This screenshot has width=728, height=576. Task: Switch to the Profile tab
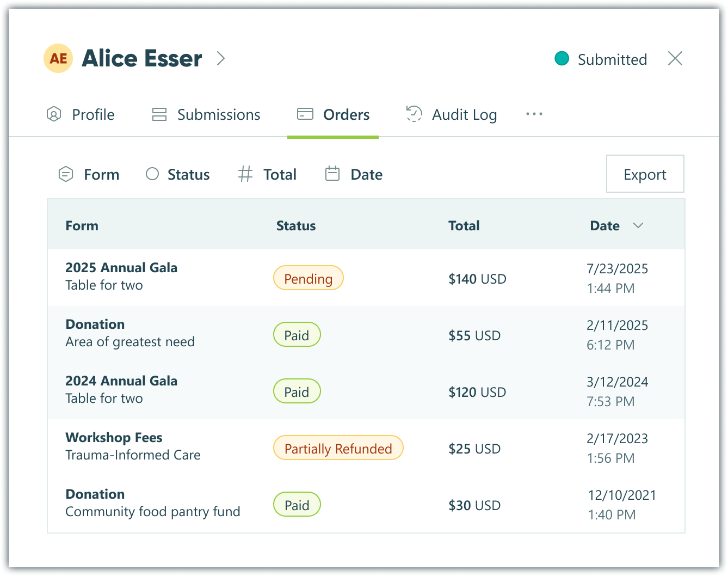81,114
